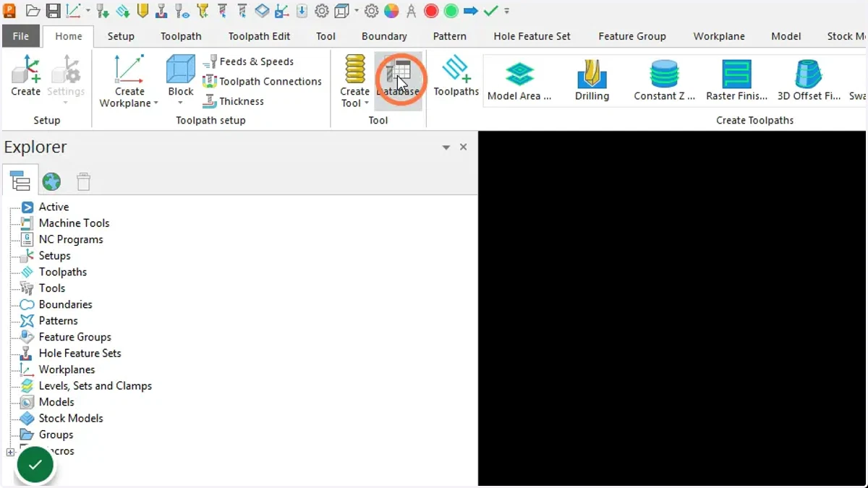Viewport: 868px width, 488px height.
Task: Open Toolpath Connections dialog
Action: click(x=262, y=81)
